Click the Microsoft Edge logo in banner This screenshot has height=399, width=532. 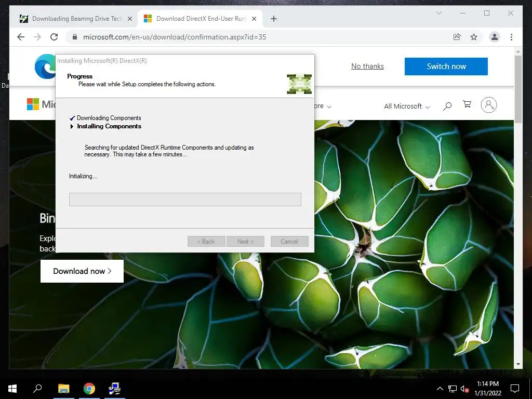[x=45, y=66]
